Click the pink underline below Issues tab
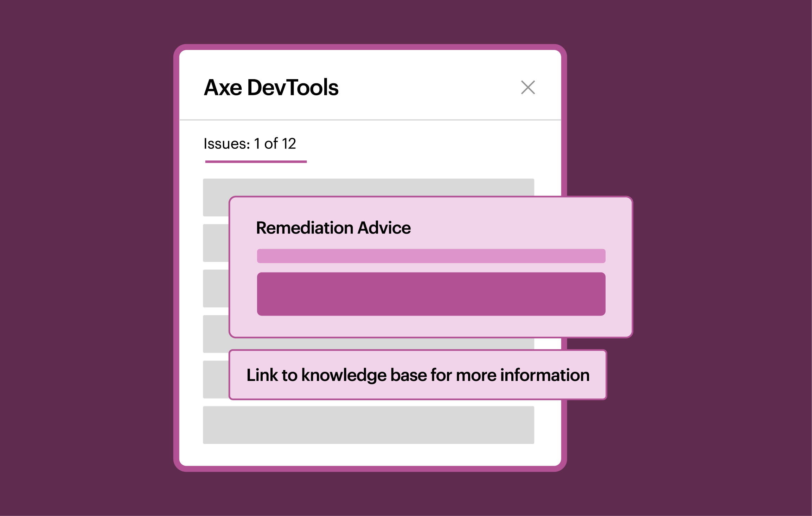This screenshot has width=812, height=516. [255, 162]
